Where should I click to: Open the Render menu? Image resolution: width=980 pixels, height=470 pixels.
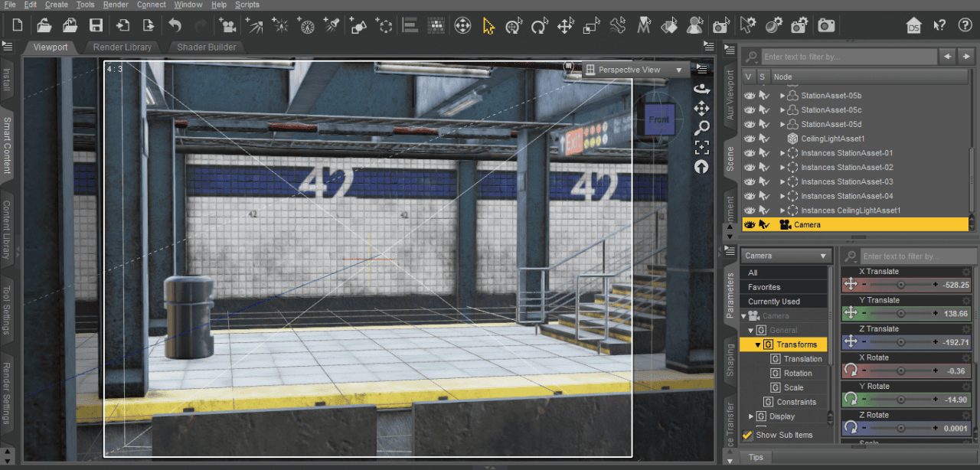[x=116, y=5]
